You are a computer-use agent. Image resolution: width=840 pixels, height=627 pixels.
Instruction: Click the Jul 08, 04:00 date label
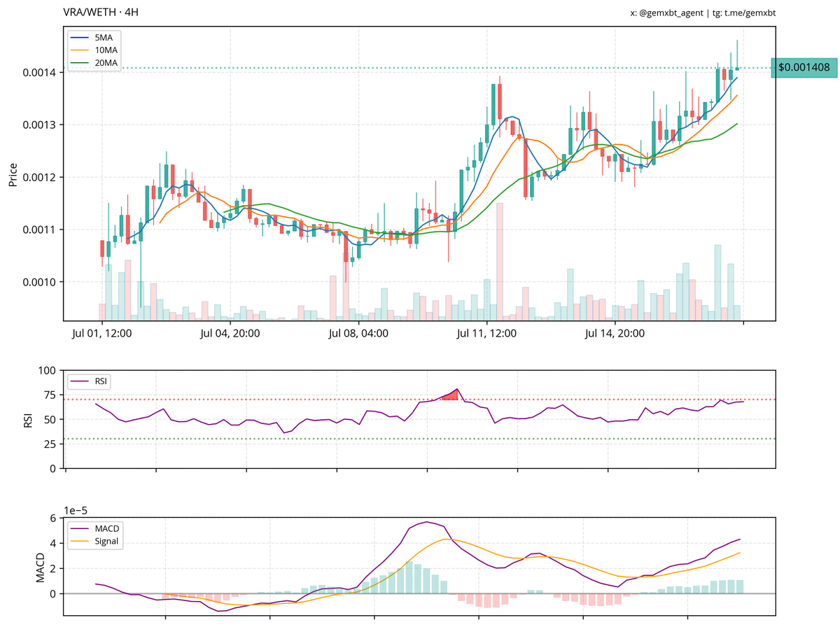[358, 333]
